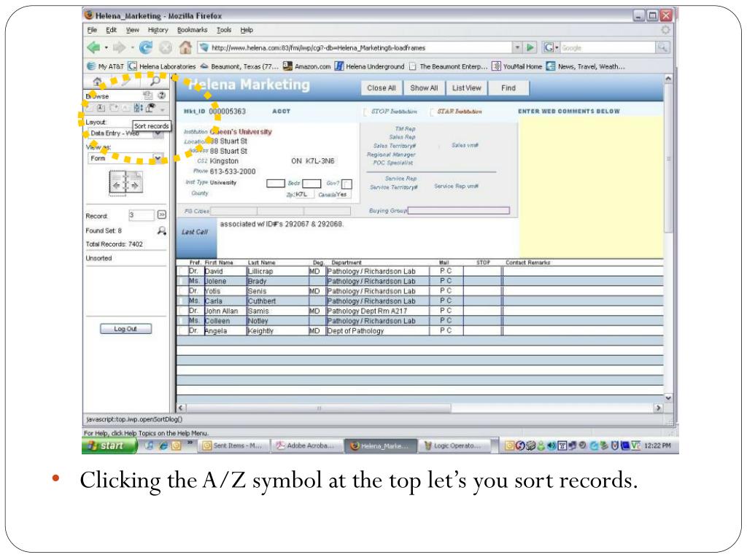The image size is (747, 560).
Task: Tick the checkbox on the David Lillicrap row
Action: click(181, 271)
